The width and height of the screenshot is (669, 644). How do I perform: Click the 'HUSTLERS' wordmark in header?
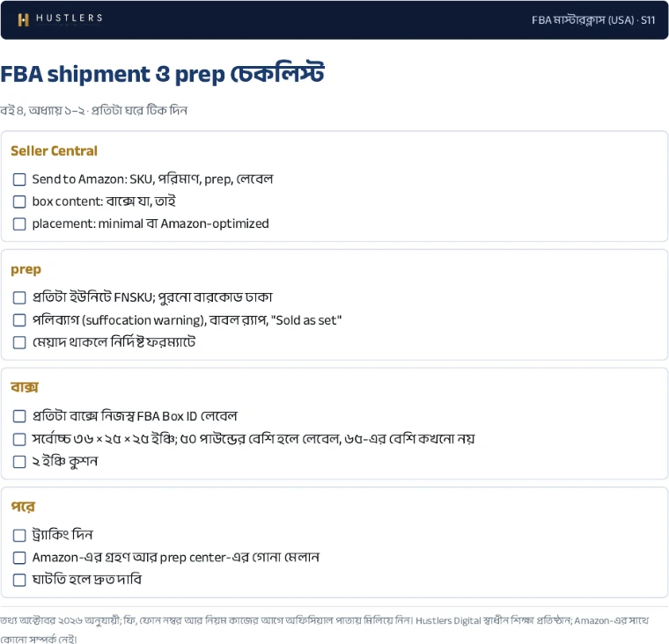[x=70, y=18]
